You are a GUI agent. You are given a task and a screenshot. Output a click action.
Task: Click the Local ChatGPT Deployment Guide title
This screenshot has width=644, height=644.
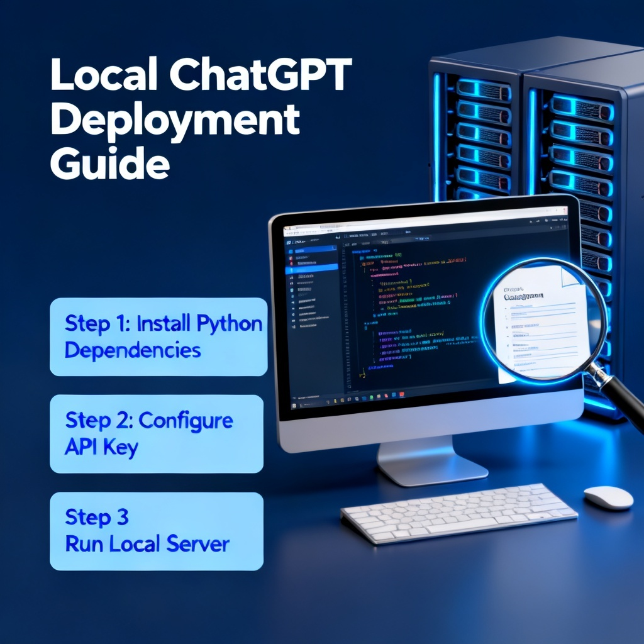click(201, 118)
